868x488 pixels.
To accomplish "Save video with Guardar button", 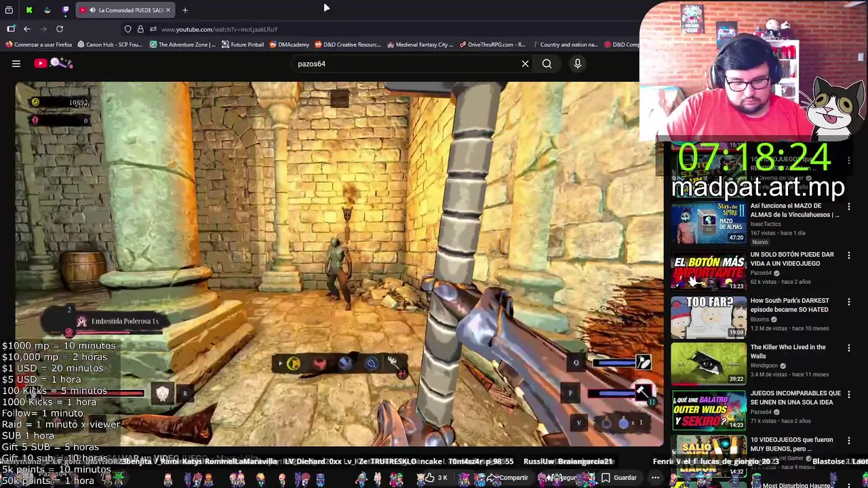I will [x=619, y=478].
